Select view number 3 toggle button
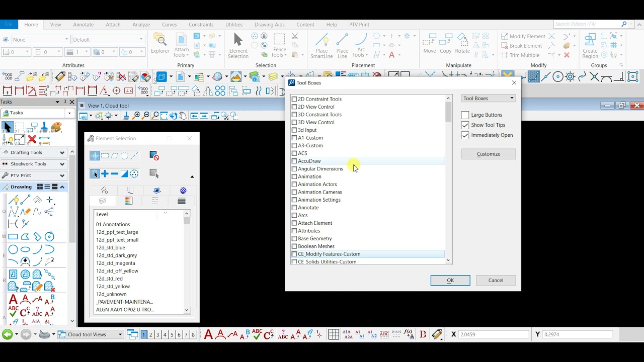Screen dimensions: 644x362 click(x=157, y=335)
